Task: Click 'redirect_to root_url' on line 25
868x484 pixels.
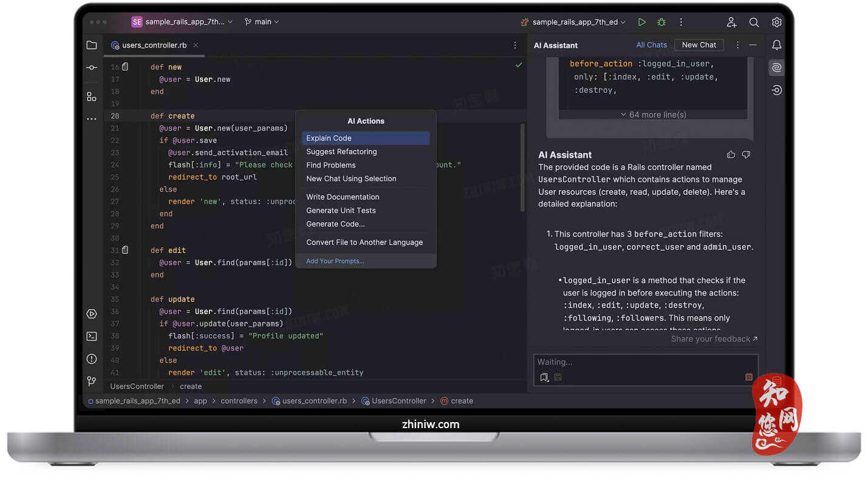Action: [x=213, y=177]
